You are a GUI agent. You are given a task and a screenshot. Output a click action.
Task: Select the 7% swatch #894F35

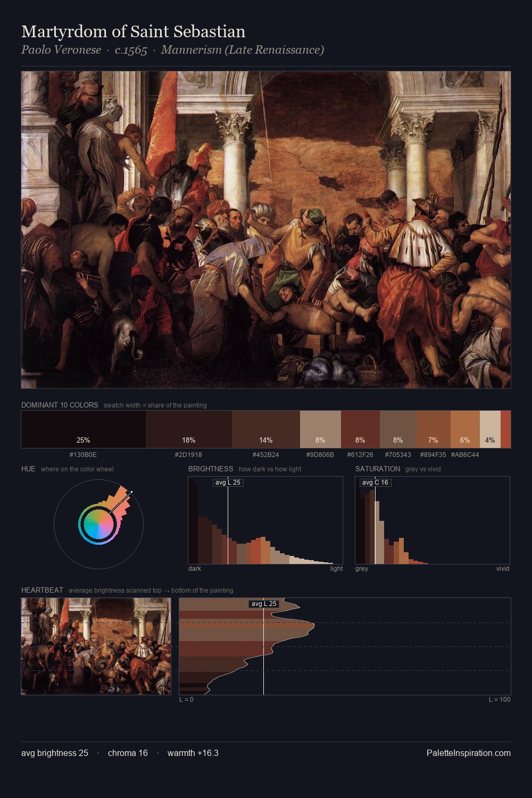(434, 429)
